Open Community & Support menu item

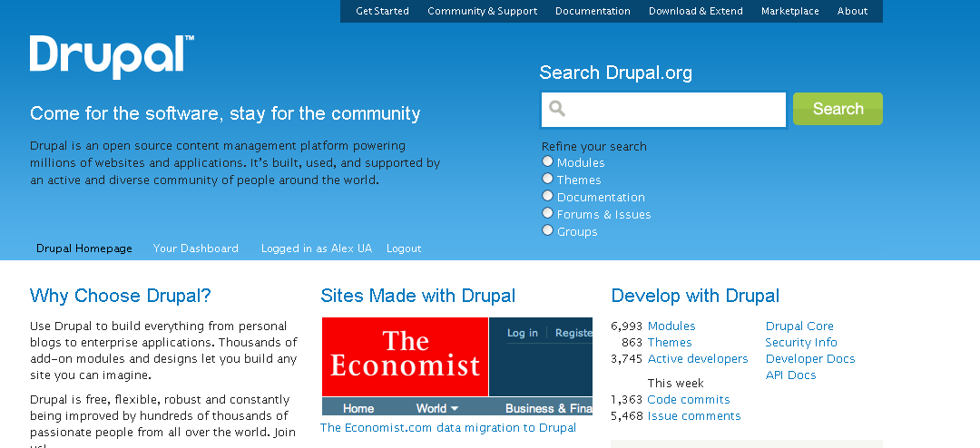(x=482, y=11)
